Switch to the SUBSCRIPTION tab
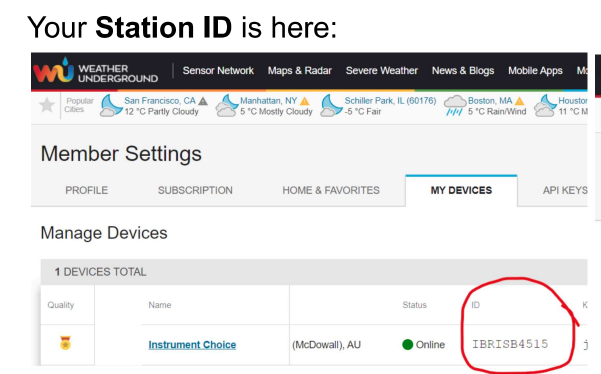 (195, 190)
